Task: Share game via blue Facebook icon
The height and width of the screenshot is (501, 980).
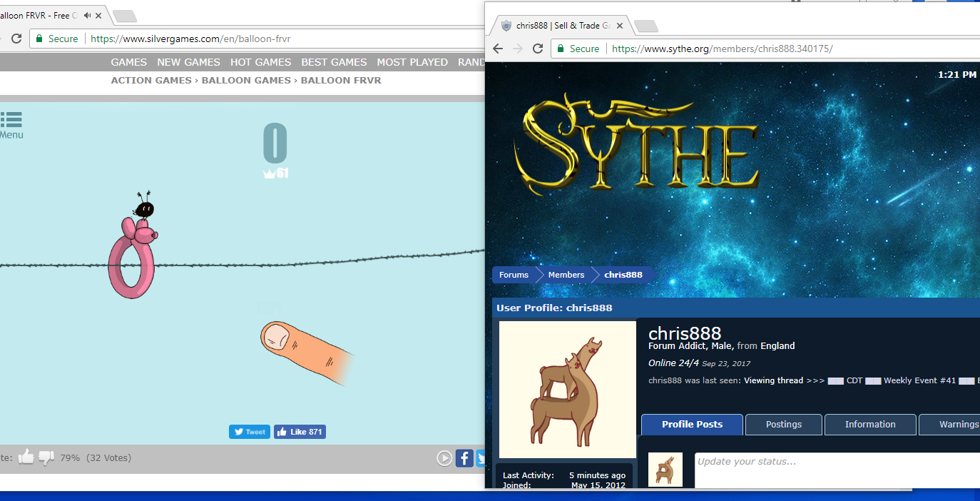Action: (464, 458)
